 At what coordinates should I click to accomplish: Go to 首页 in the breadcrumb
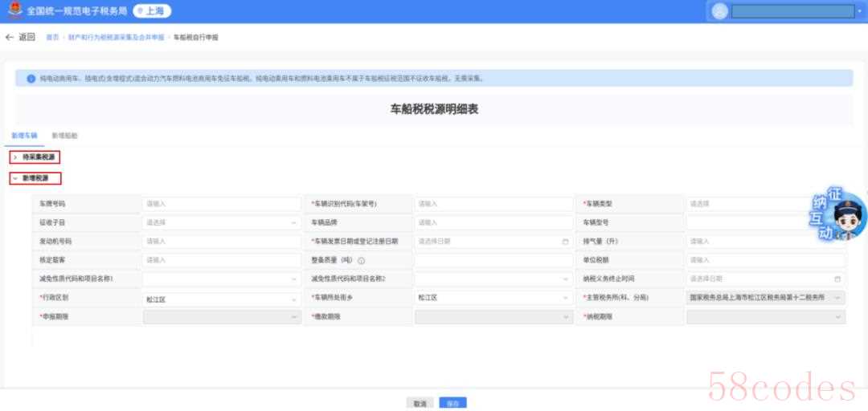[52, 38]
